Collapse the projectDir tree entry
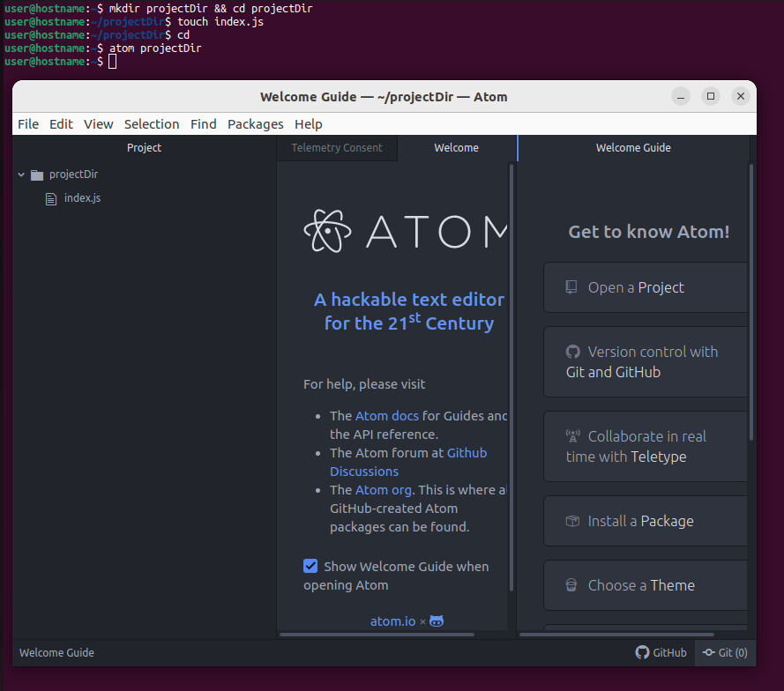The height and width of the screenshot is (691, 784). (x=20, y=174)
